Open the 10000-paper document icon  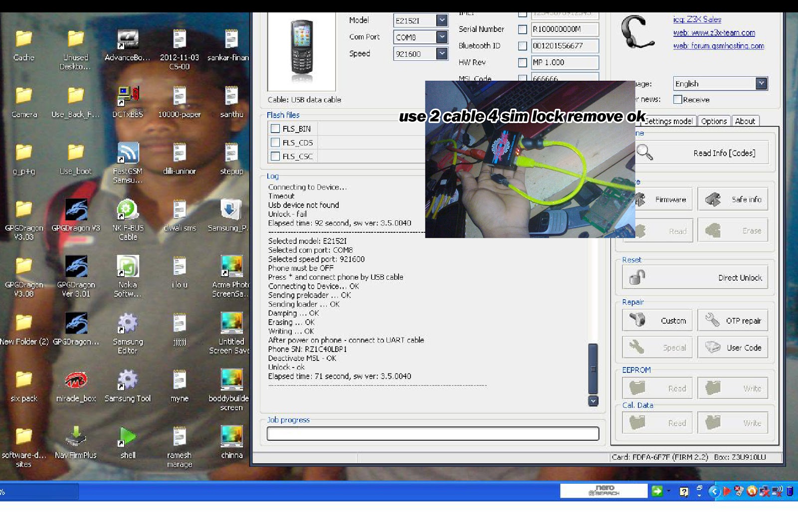(180, 102)
